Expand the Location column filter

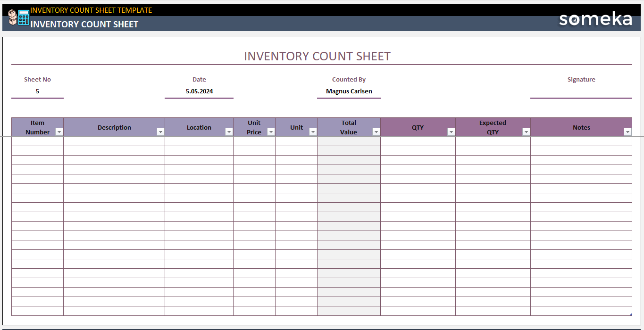coord(229,132)
